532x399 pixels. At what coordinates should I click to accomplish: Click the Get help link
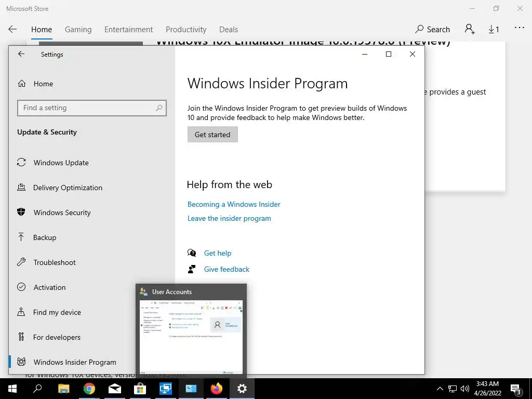(x=218, y=253)
